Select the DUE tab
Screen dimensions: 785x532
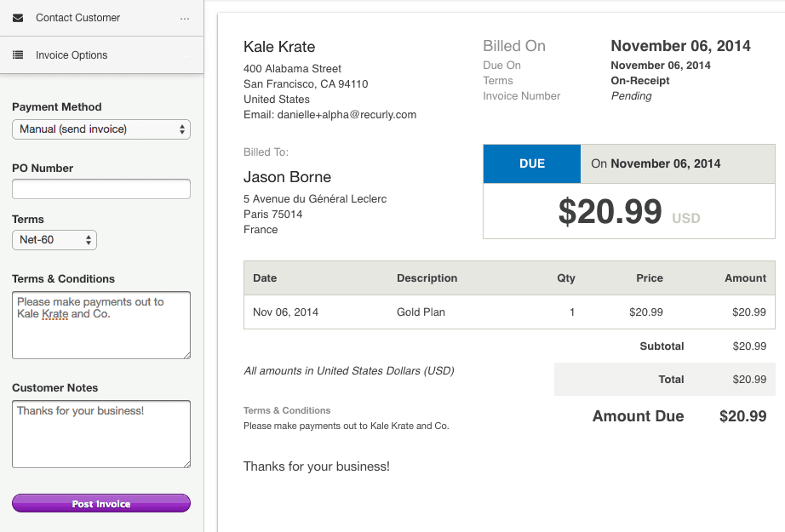[531, 163]
